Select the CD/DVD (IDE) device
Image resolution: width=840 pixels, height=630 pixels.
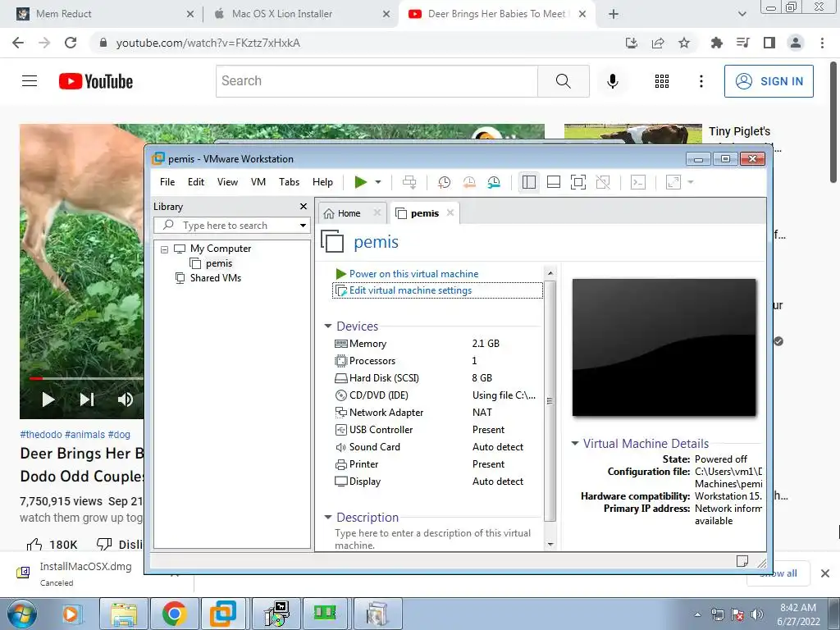point(437,395)
